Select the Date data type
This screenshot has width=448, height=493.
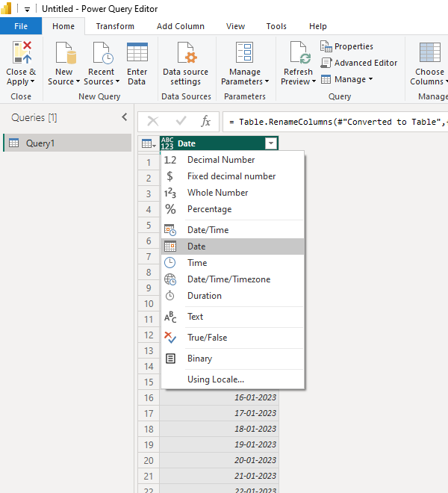click(x=233, y=246)
